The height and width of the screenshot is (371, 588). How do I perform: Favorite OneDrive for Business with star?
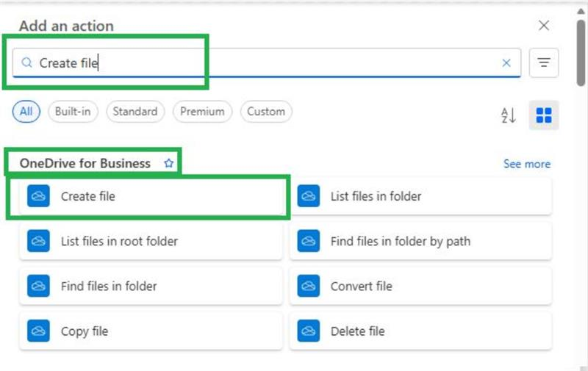169,163
